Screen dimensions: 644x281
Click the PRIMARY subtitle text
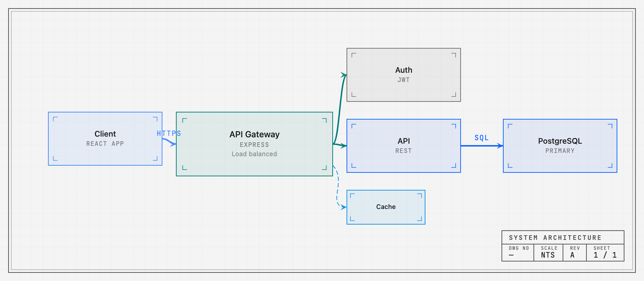(x=560, y=151)
